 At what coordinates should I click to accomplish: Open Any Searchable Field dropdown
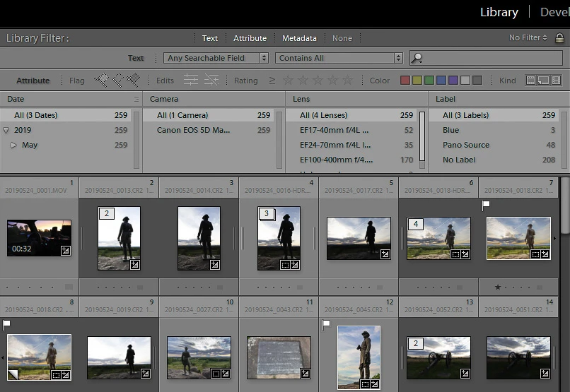(x=216, y=58)
